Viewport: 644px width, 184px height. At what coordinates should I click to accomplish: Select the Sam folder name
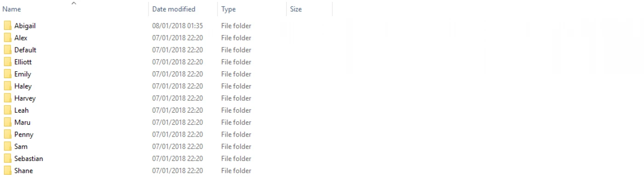point(21,146)
